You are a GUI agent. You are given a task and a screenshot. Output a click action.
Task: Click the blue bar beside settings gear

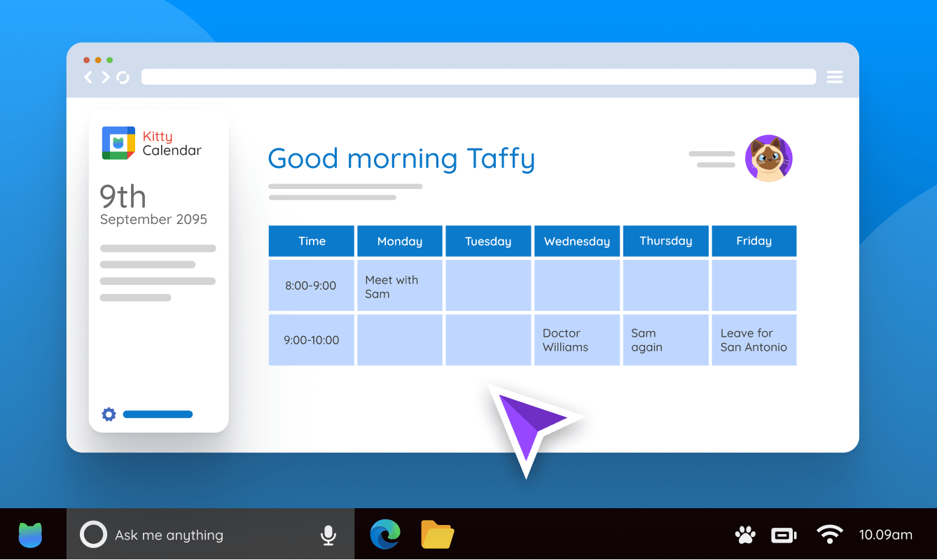(x=158, y=414)
